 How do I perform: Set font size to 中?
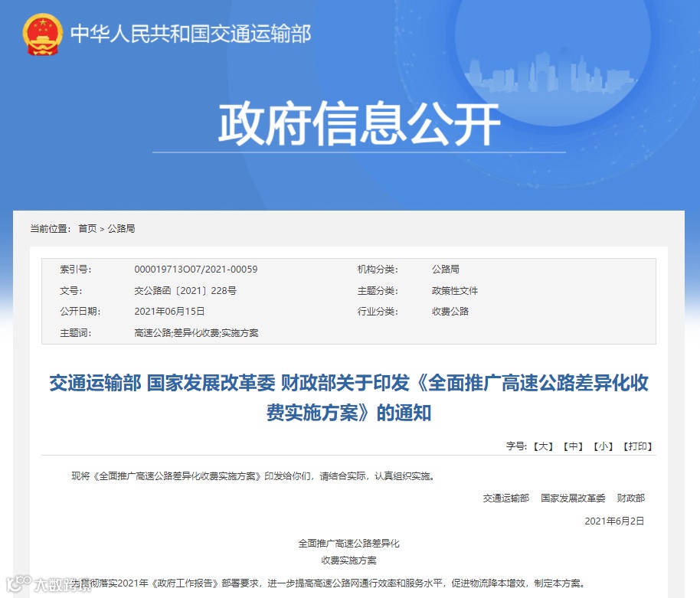(x=573, y=446)
